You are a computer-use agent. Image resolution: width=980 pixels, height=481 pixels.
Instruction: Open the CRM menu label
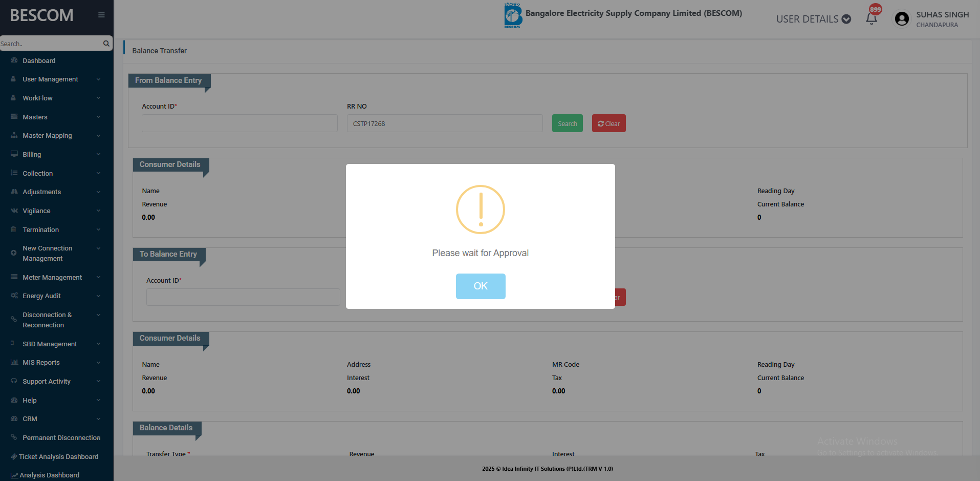[x=30, y=419]
